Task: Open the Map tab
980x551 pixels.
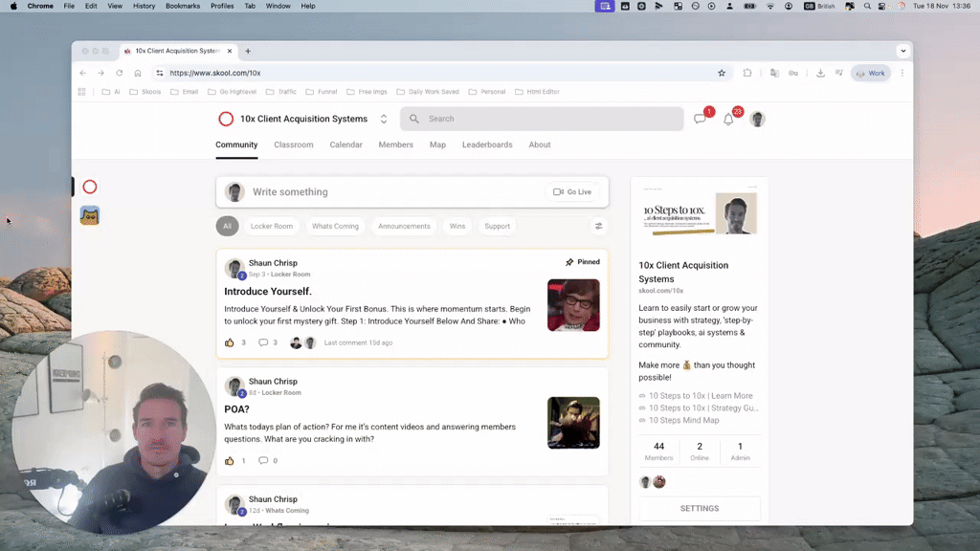Action: (437, 145)
